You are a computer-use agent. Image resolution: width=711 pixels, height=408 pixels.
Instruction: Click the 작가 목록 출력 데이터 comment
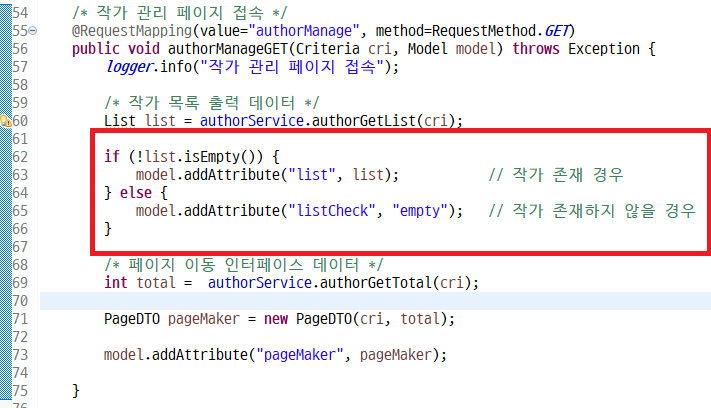tap(212, 103)
